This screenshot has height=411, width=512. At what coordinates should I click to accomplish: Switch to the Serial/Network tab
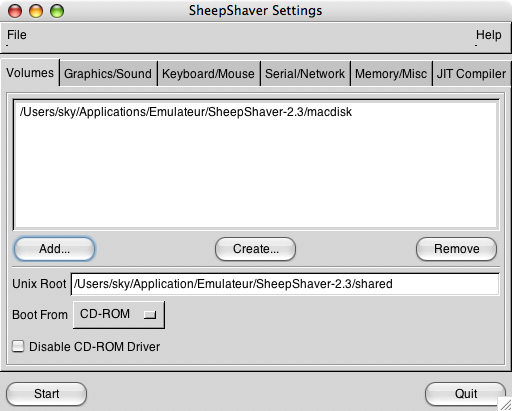305,73
